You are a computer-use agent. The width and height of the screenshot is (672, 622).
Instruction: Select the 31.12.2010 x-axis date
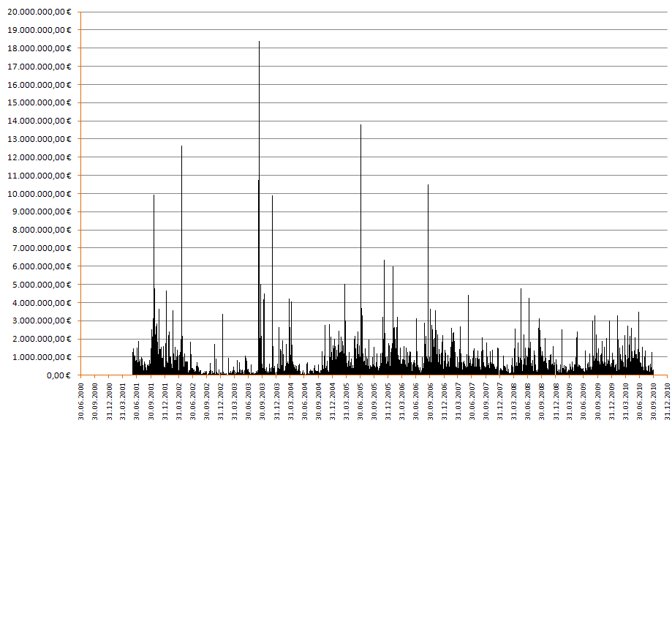[668, 402]
